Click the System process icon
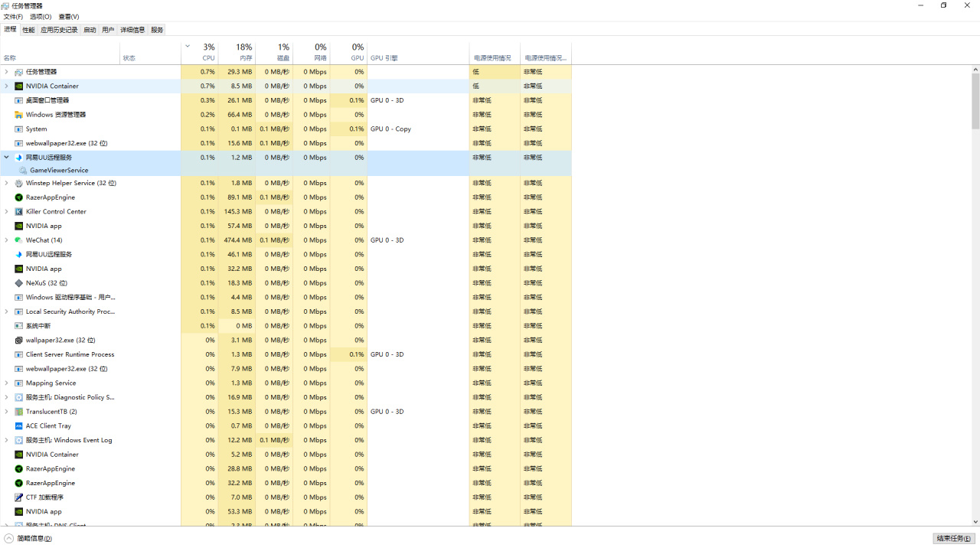Image resolution: width=980 pixels, height=551 pixels. point(19,129)
